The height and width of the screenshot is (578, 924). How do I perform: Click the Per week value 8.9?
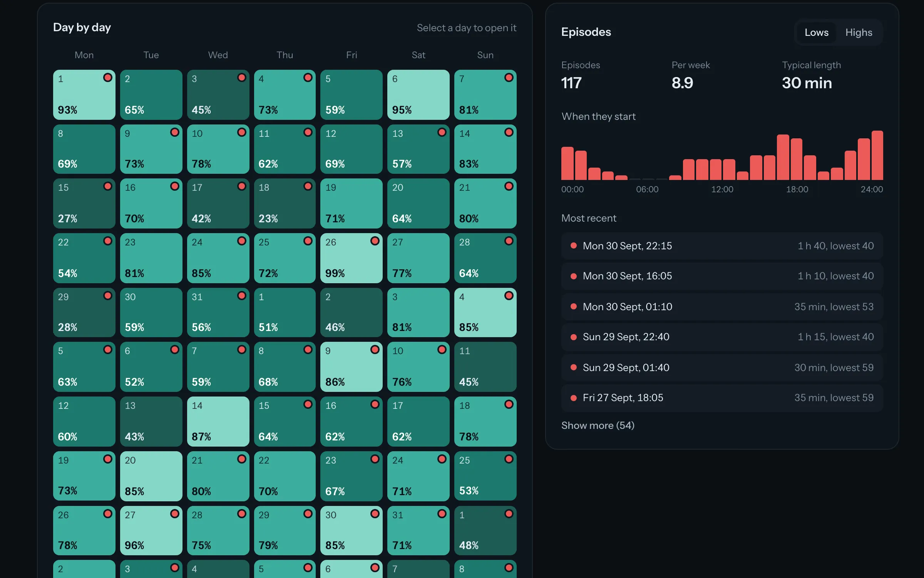pos(682,83)
